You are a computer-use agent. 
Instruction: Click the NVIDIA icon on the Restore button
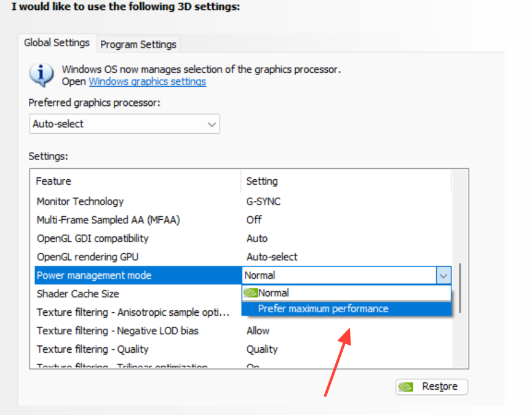pos(405,387)
